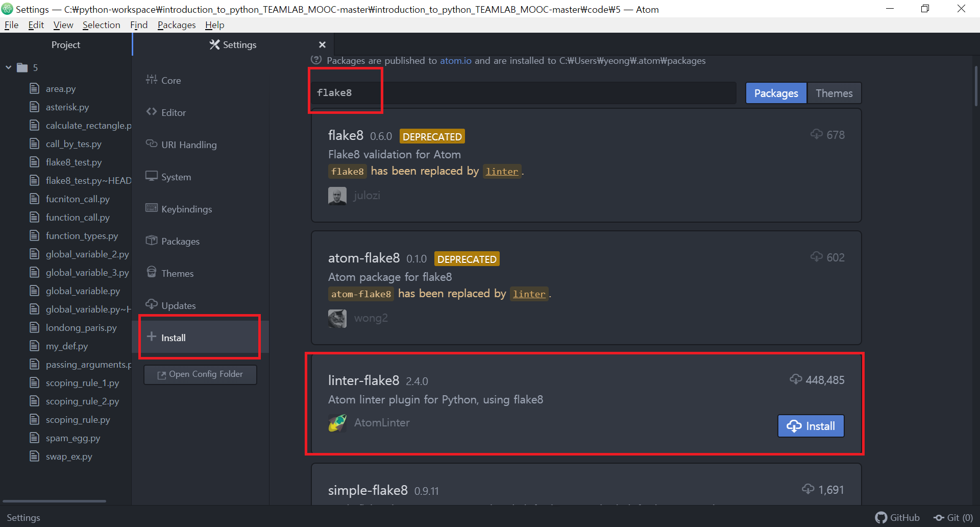Open linter-flake8 package title

(x=363, y=380)
